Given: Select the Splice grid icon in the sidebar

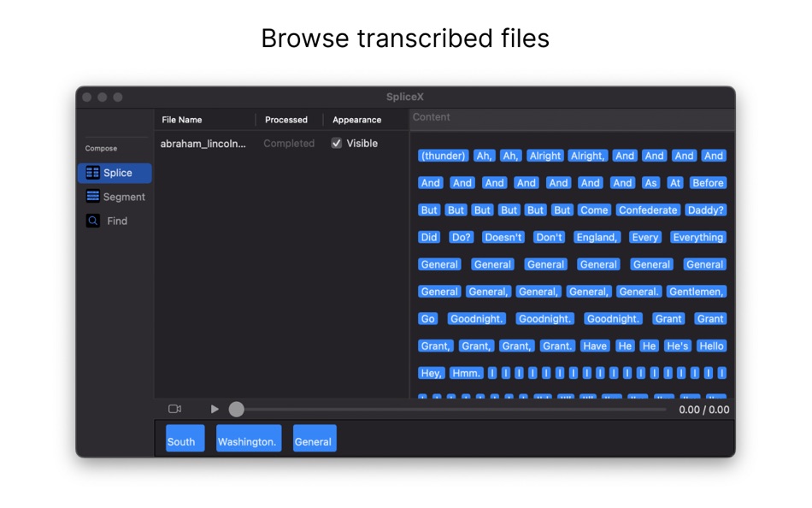Looking at the screenshot, I should click(91, 173).
